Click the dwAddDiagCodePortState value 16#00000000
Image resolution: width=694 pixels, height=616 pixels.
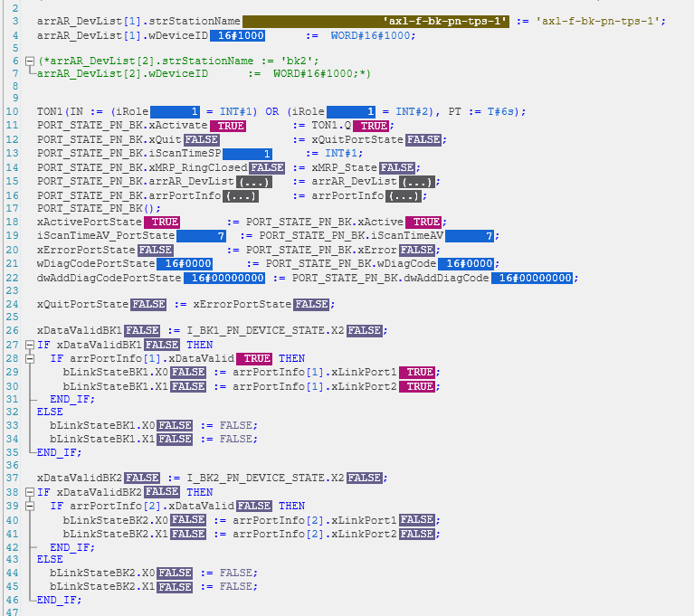point(226,278)
